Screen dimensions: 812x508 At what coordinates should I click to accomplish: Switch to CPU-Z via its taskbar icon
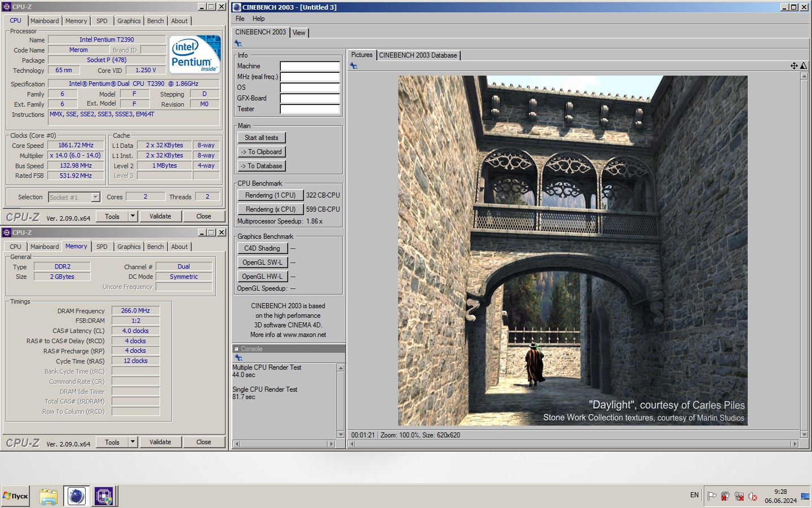coord(104,496)
